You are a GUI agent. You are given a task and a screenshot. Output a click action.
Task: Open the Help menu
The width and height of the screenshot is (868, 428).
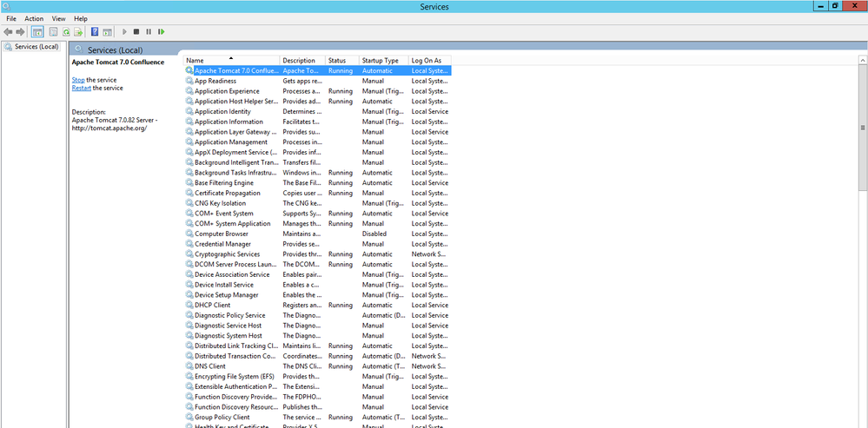[x=80, y=19]
